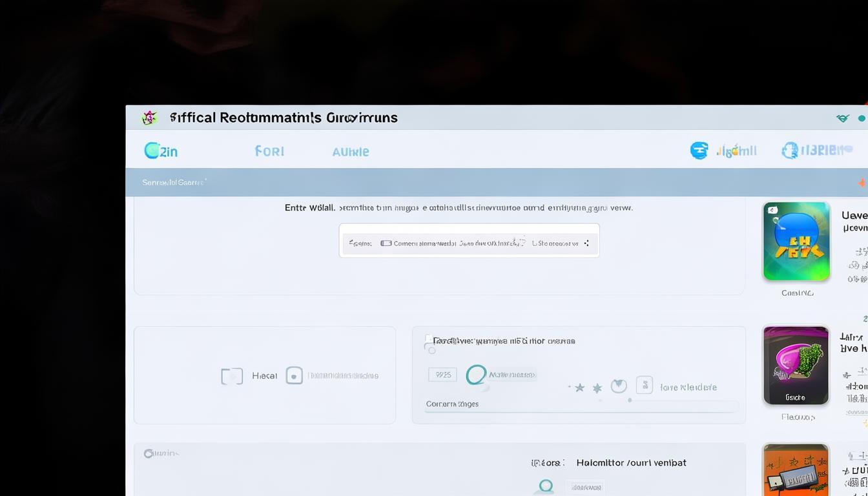The width and height of the screenshot is (868, 496).
Task: Select the radio button right of Hiecal
Action: tap(294, 376)
